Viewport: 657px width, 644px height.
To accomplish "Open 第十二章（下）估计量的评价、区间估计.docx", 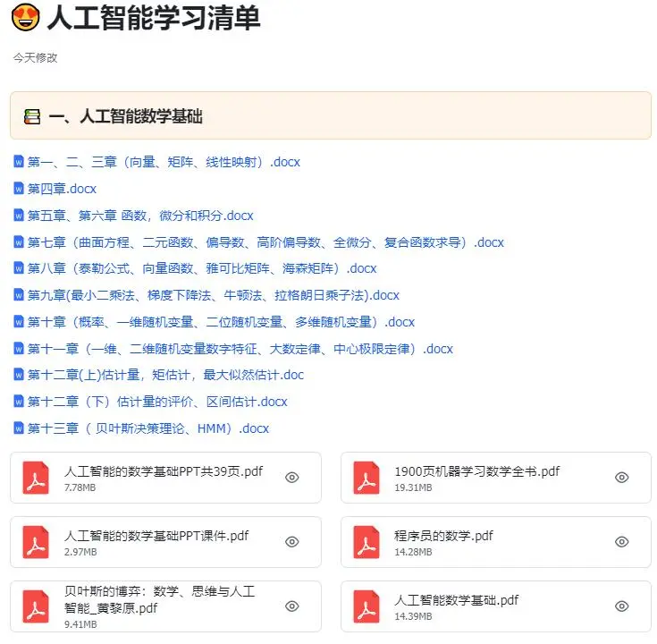I will pos(157,402).
